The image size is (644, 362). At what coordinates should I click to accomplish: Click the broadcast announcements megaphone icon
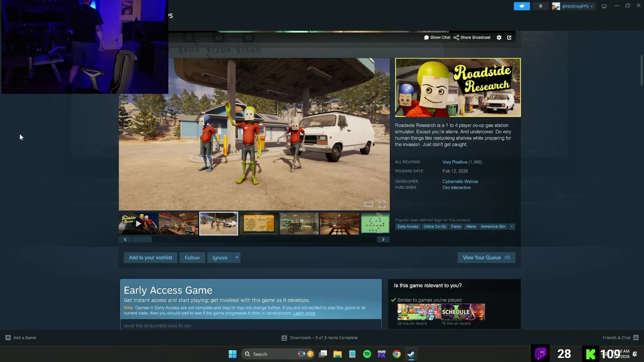pos(522,6)
